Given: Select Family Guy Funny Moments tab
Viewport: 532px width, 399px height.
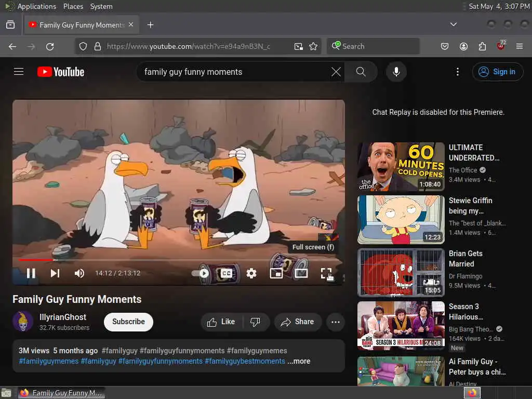Looking at the screenshot, I should (x=82, y=25).
